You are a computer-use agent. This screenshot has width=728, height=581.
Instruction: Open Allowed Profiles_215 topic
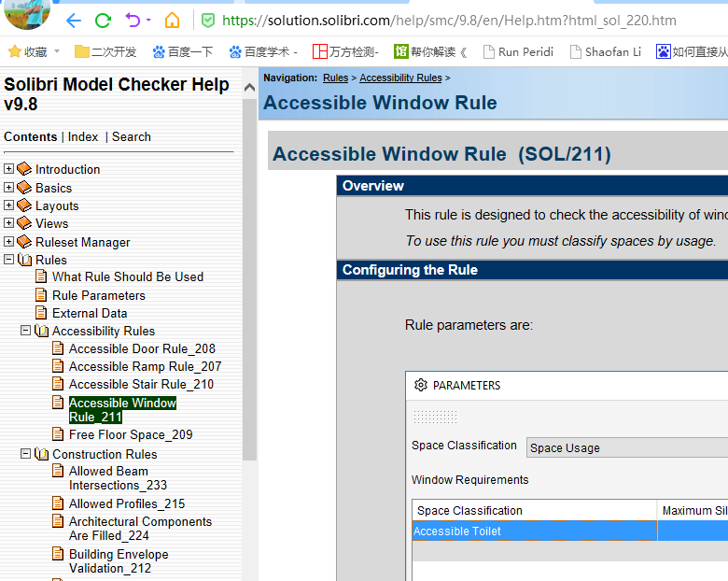(x=127, y=503)
